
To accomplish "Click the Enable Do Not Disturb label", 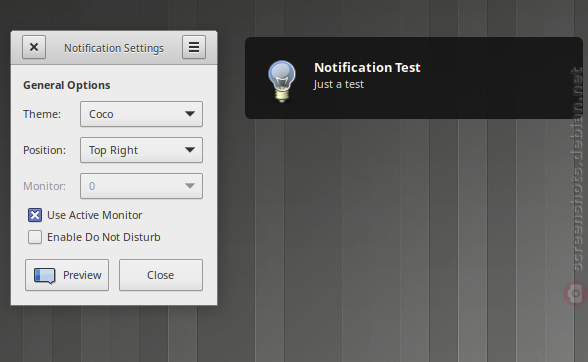I will coord(104,237).
